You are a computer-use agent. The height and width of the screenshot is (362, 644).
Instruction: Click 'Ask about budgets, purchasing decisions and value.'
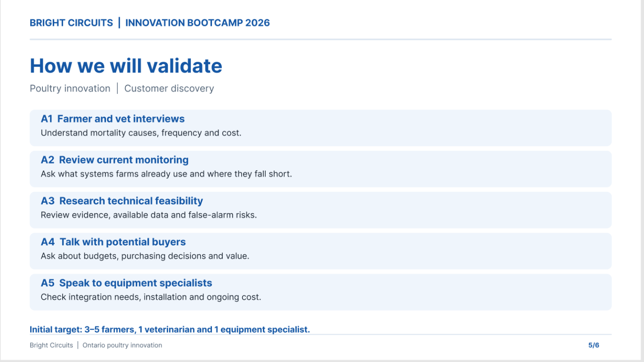tap(145, 256)
